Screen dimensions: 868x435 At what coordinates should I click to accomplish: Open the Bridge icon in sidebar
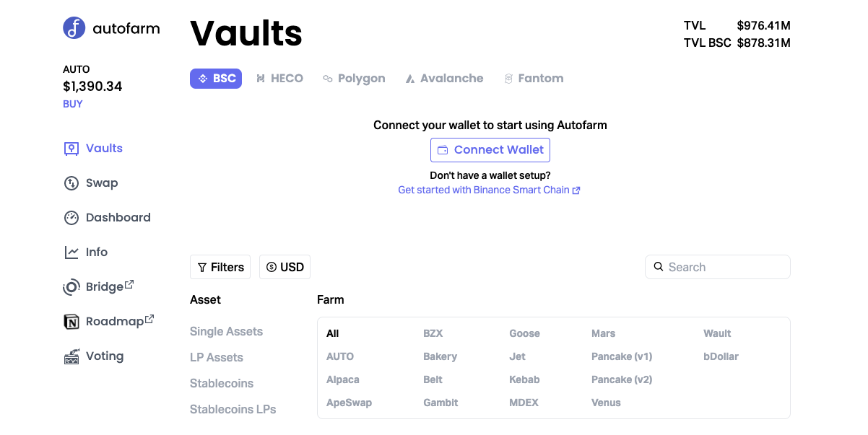[x=71, y=287]
